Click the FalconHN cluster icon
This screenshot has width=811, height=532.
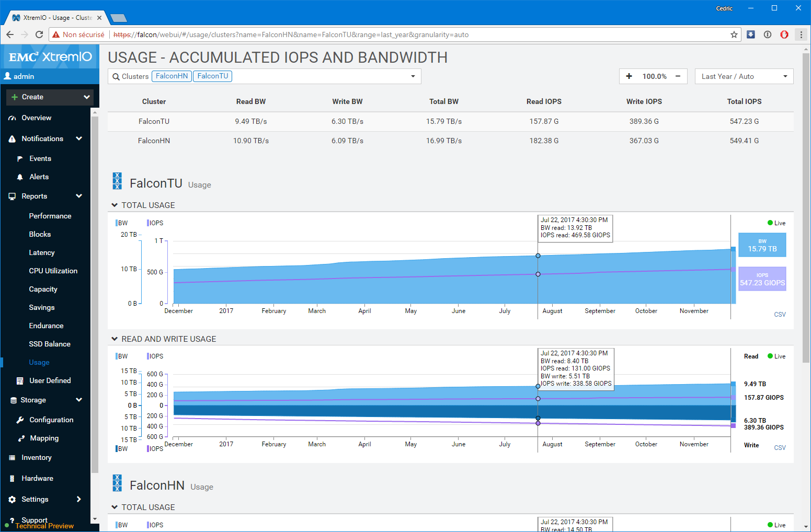point(117,483)
